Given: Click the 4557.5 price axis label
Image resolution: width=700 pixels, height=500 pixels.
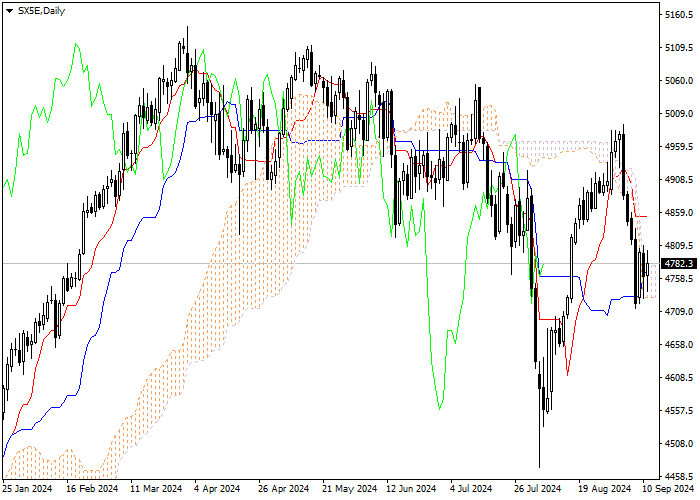Looking at the screenshot, I should click(679, 411).
